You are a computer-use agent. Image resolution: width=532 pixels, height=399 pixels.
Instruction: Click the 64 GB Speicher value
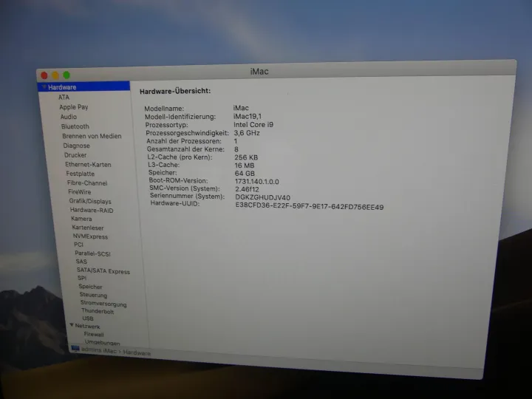245,174
